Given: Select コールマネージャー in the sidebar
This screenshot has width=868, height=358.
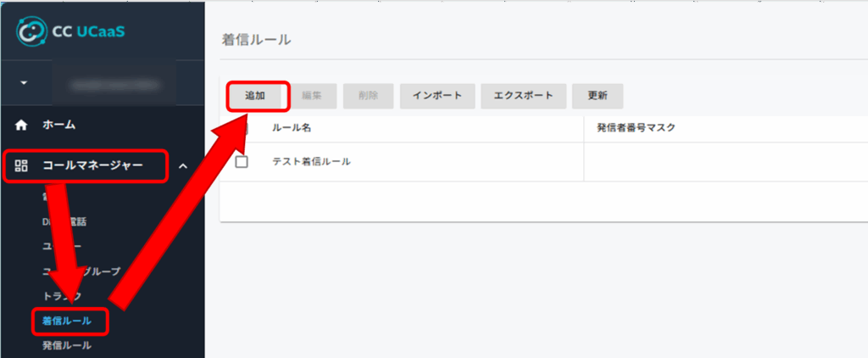Looking at the screenshot, I should (x=92, y=166).
